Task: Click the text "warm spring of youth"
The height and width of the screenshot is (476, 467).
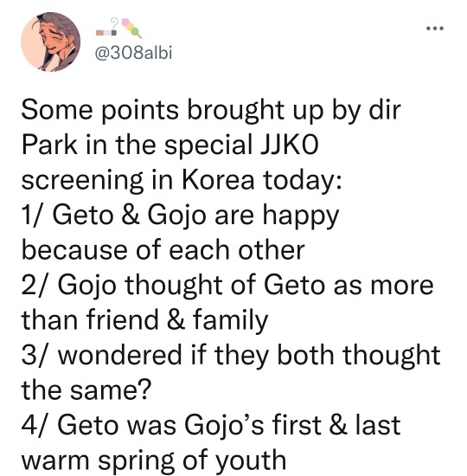Action: [x=154, y=461]
